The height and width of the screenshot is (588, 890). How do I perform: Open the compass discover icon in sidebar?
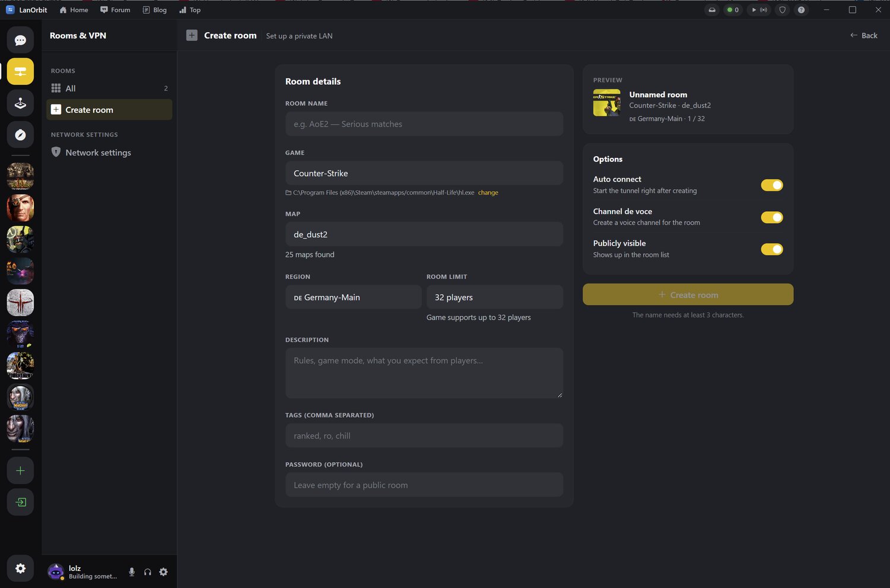click(20, 135)
